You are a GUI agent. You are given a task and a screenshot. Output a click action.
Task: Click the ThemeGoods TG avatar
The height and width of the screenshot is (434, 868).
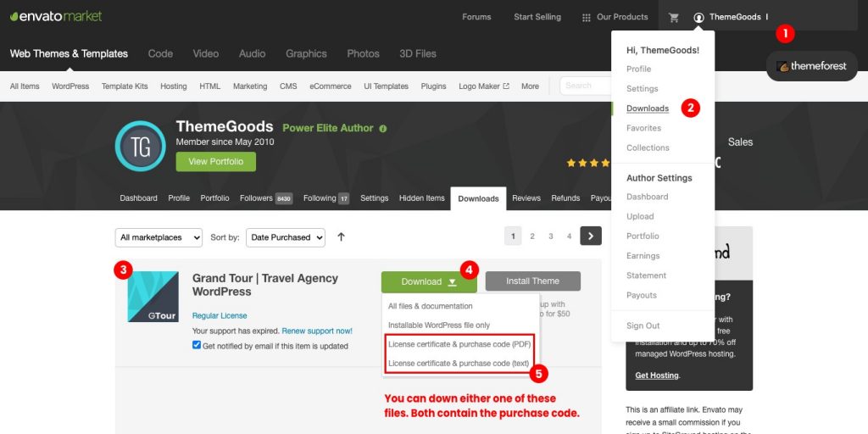tap(141, 146)
